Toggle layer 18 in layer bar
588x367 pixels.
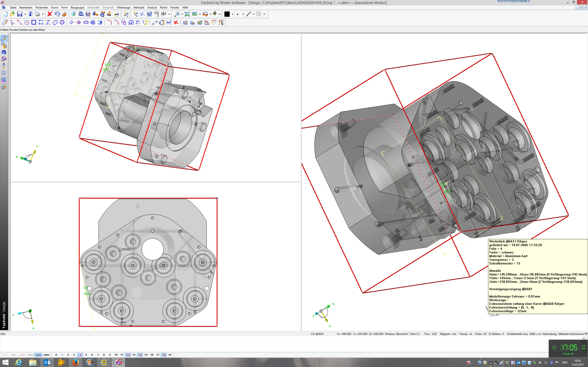164,355
